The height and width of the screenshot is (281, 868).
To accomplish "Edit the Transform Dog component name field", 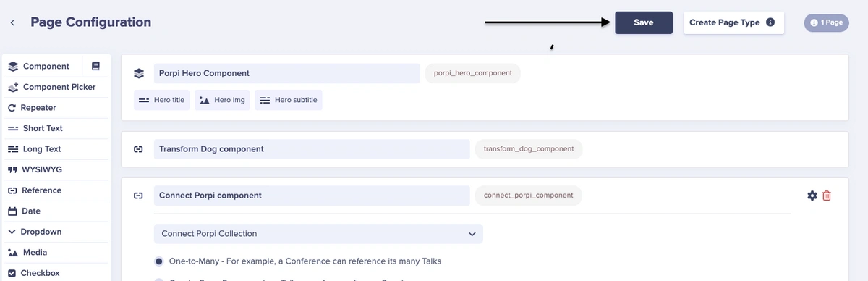I will (x=312, y=149).
